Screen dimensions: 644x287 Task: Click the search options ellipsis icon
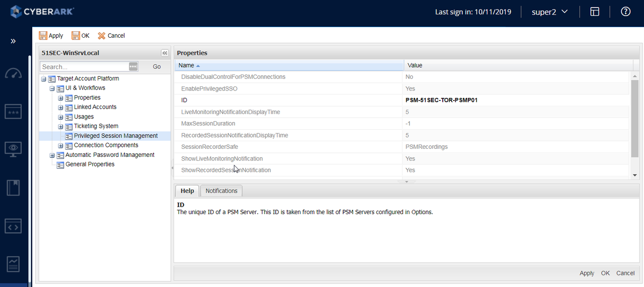click(x=133, y=66)
